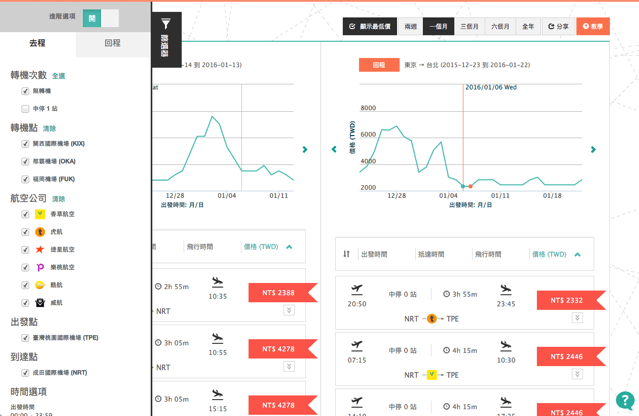The width and height of the screenshot is (639, 416).
Task: Click the red data point on return chart
Action: tap(463, 186)
